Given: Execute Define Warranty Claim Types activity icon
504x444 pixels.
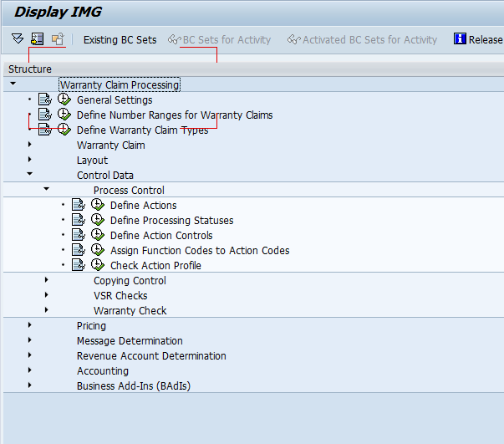Looking at the screenshot, I should click(64, 130).
